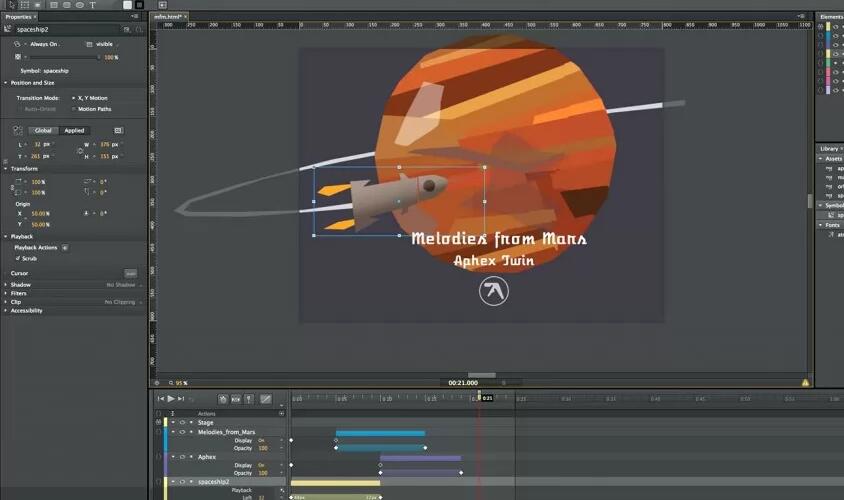Click the 100% opacity value
Image resolution: width=844 pixels, height=500 pixels.
pos(111,57)
